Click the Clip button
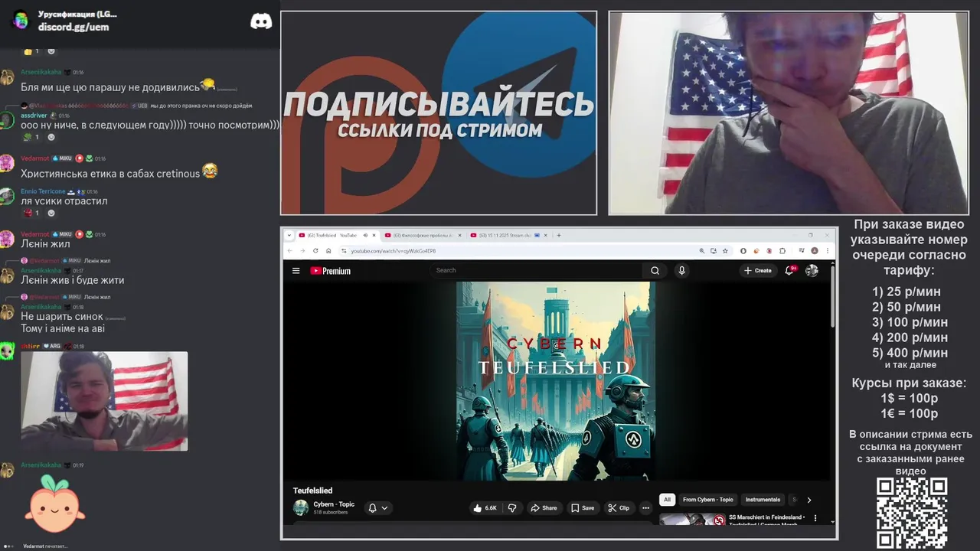This screenshot has height=551, width=980. 619,507
